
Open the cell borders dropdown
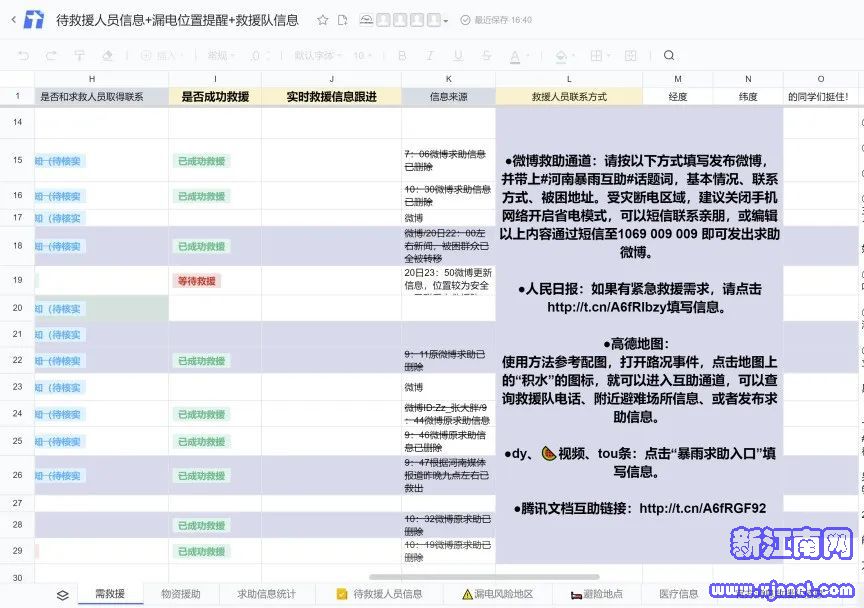point(600,56)
